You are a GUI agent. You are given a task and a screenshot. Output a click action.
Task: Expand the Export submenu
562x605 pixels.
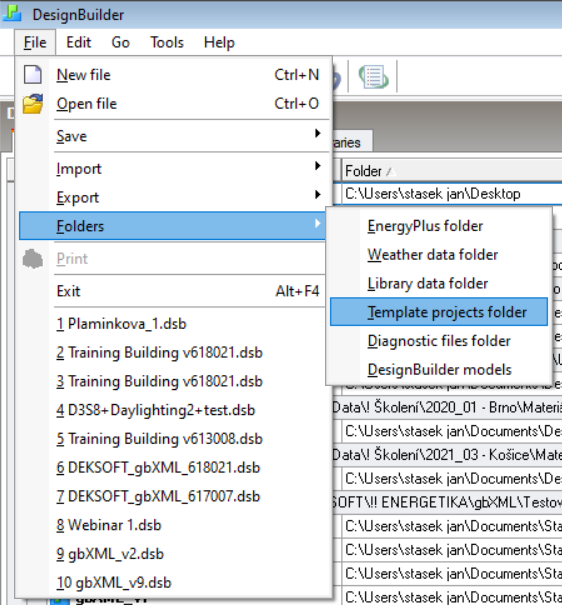tap(173, 197)
